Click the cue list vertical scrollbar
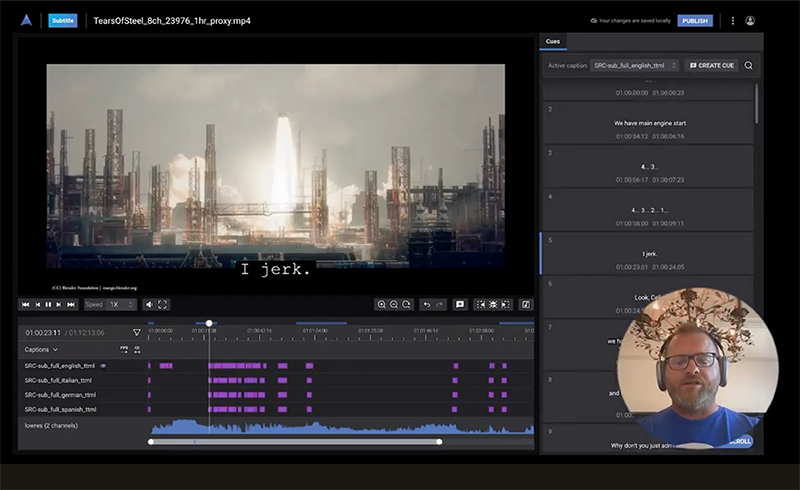Viewport: 800px width, 490px height. [x=756, y=104]
